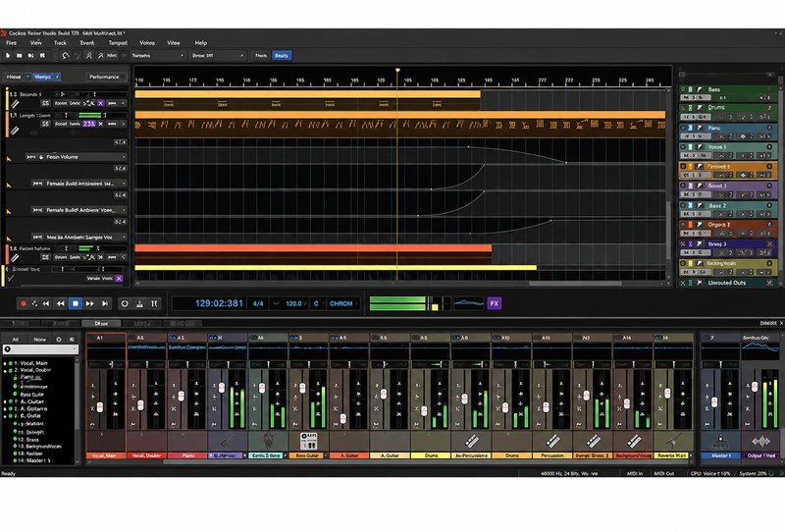Click the 129:02:381 time display
The height and width of the screenshot is (532, 785).
219,303
